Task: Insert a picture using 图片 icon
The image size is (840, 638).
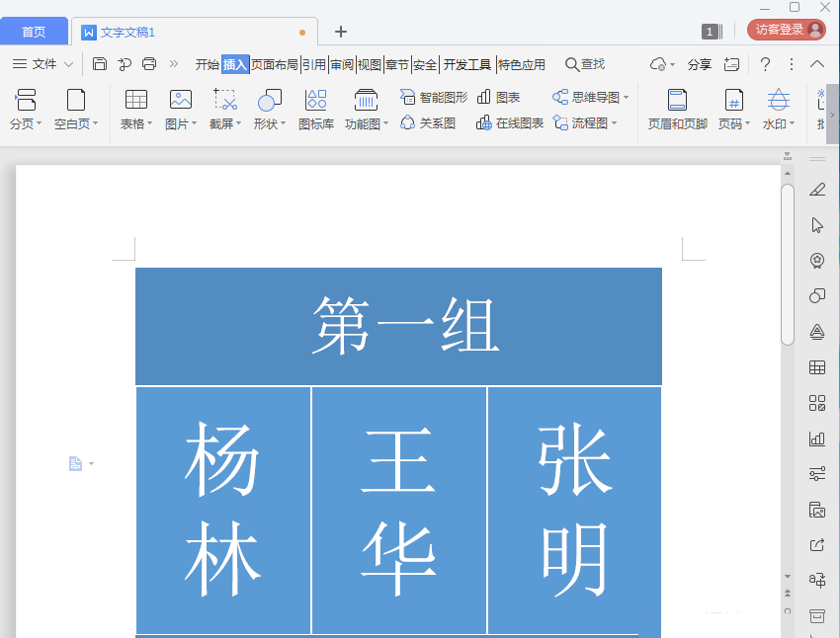Action: (180, 100)
